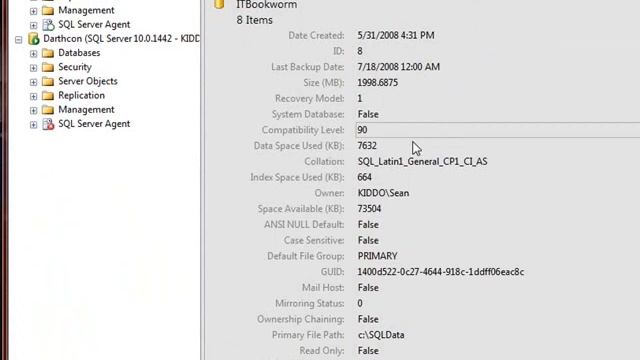Click Mail Host value False
640x360 pixels.
(x=368, y=288)
